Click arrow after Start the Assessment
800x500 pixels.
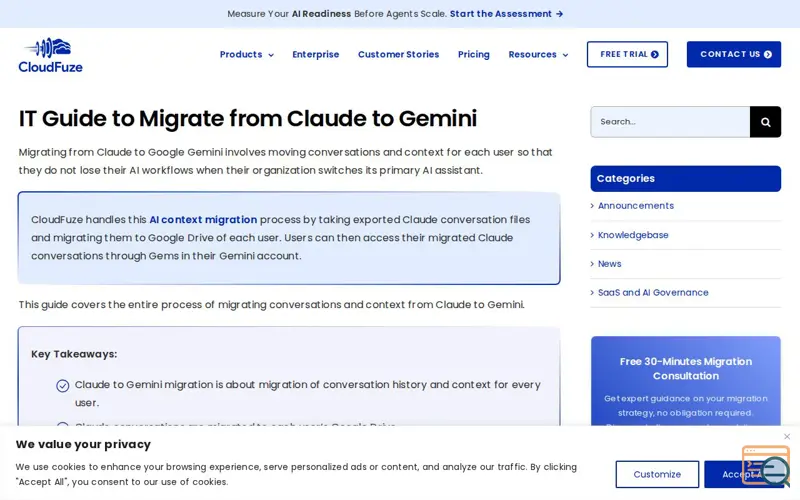[x=560, y=14]
